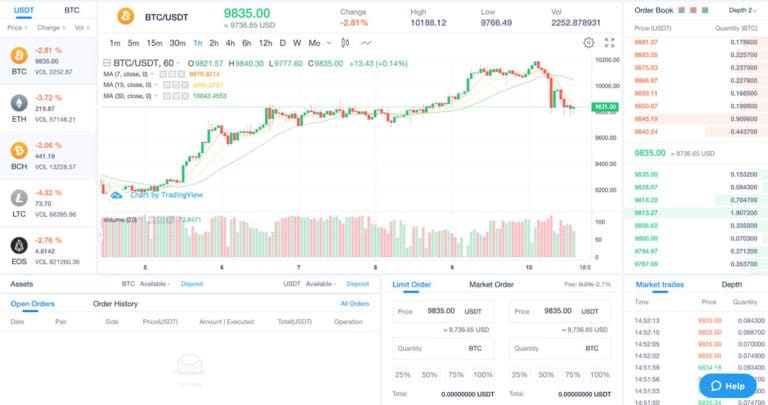This screenshot has width=768, height=405.
Task: Click the Bitcoin logo beside BTC/USDT header
Action: click(126, 16)
